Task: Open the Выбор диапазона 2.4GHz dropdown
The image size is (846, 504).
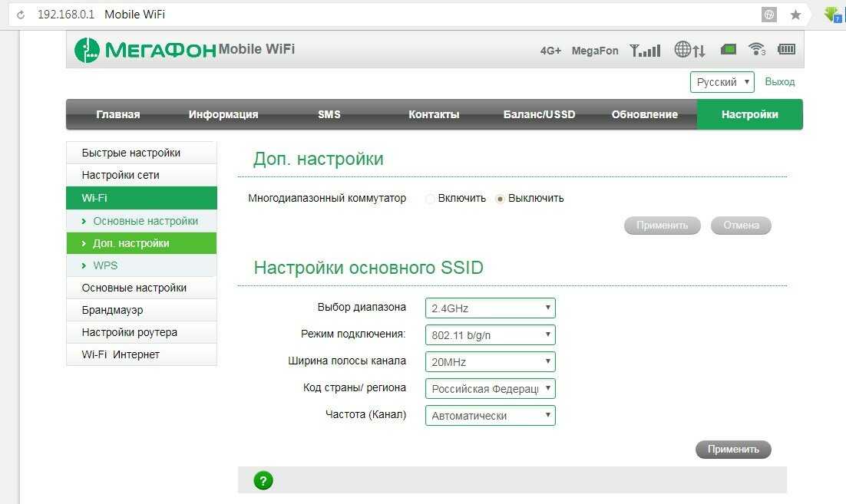Action: pyautogui.click(x=490, y=308)
